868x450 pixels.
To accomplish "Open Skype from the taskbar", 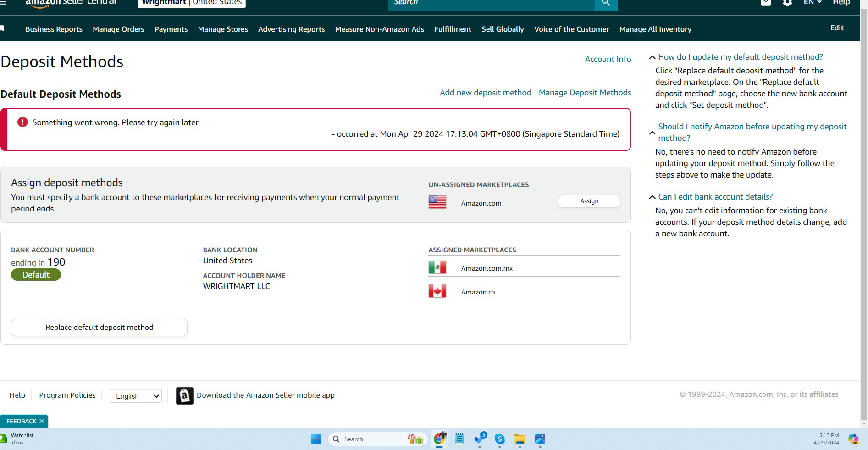I will (500, 439).
